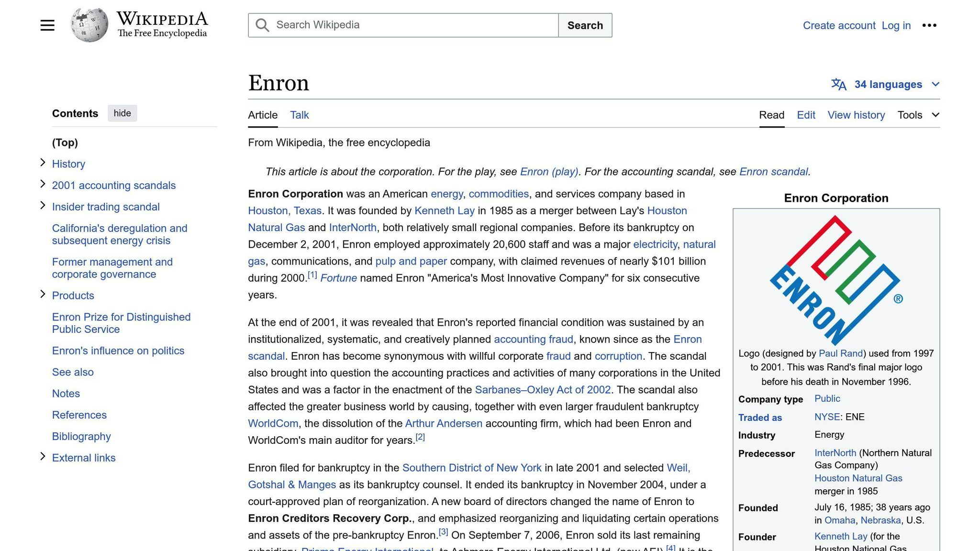Open the Enron (play) link

click(549, 172)
